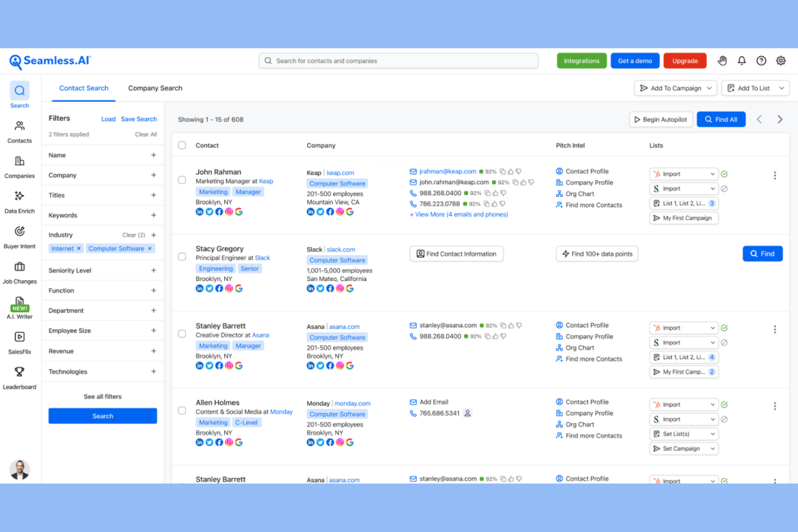This screenshot has height=532, width=798.
Task: Open John Rahman's company site keap.com
Action: [x=340, y=172]
